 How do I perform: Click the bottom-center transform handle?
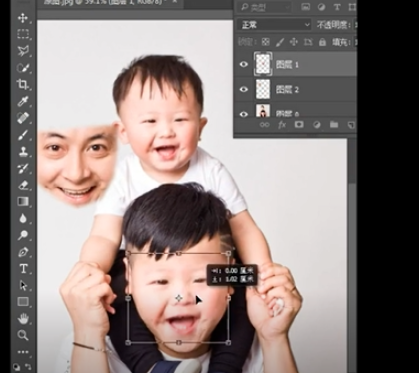pos(179,342)
